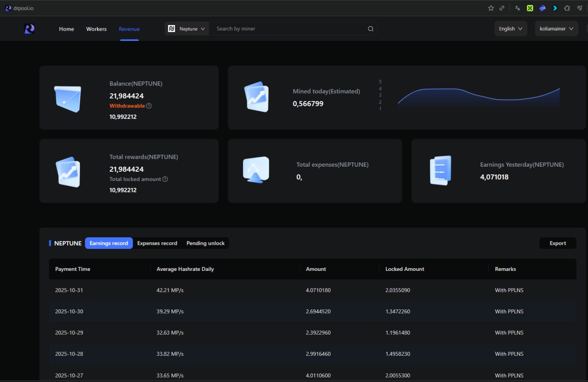Click the copy link icon in address bar
588x382 pixels.
[502, 8]
